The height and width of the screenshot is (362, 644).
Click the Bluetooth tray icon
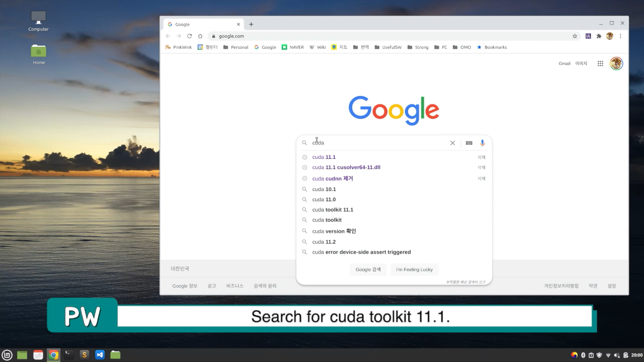pos(583,355)
